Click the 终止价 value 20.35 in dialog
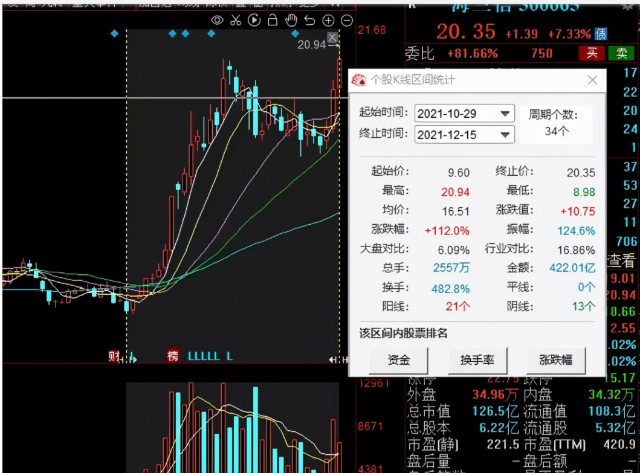 pos(581,173)
